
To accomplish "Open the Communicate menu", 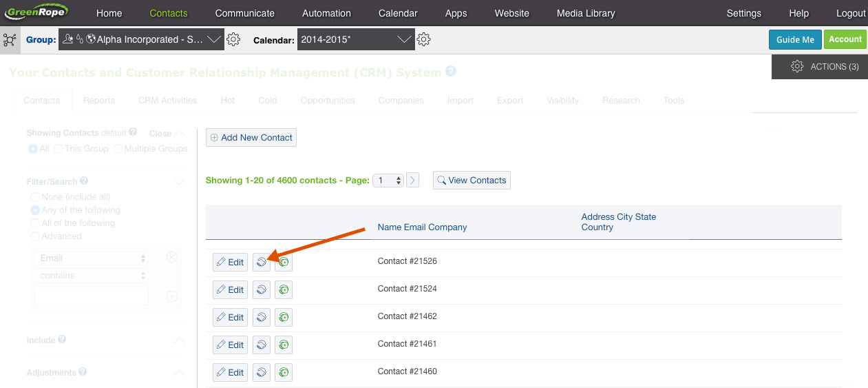I will tap(244, 13).
